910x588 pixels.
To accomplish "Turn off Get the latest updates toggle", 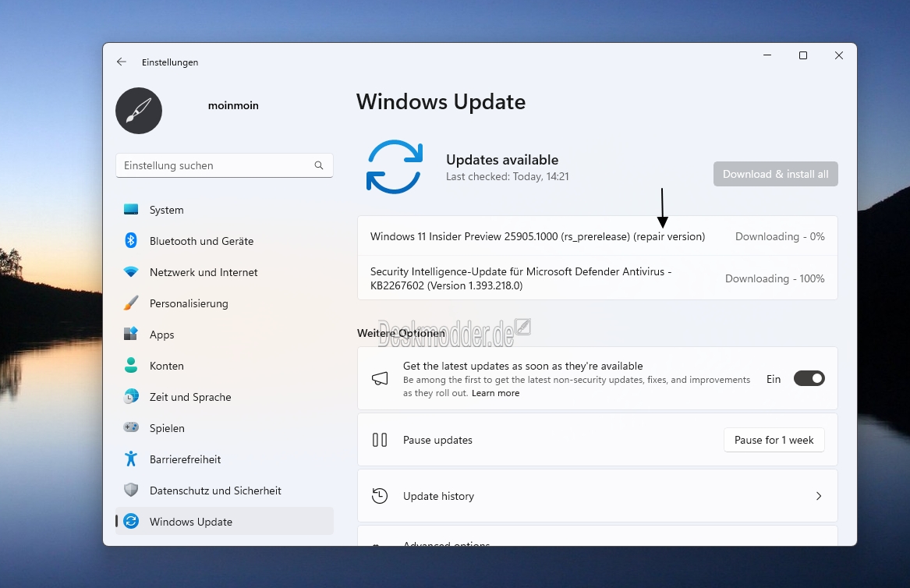I will tap(809, 378).
